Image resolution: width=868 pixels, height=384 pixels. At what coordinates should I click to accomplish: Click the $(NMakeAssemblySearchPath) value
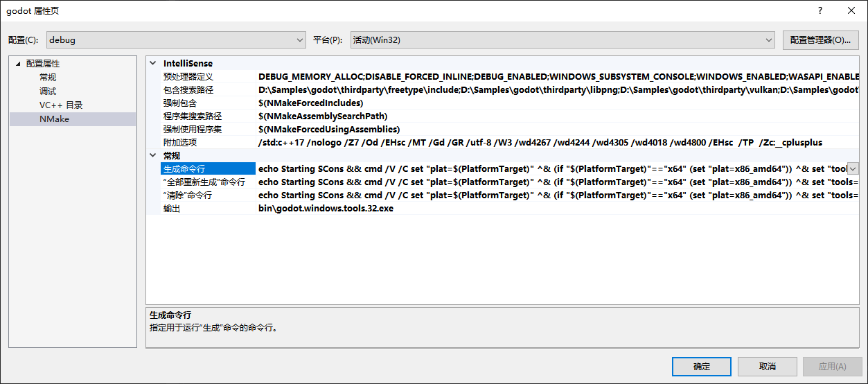point(323,116)
